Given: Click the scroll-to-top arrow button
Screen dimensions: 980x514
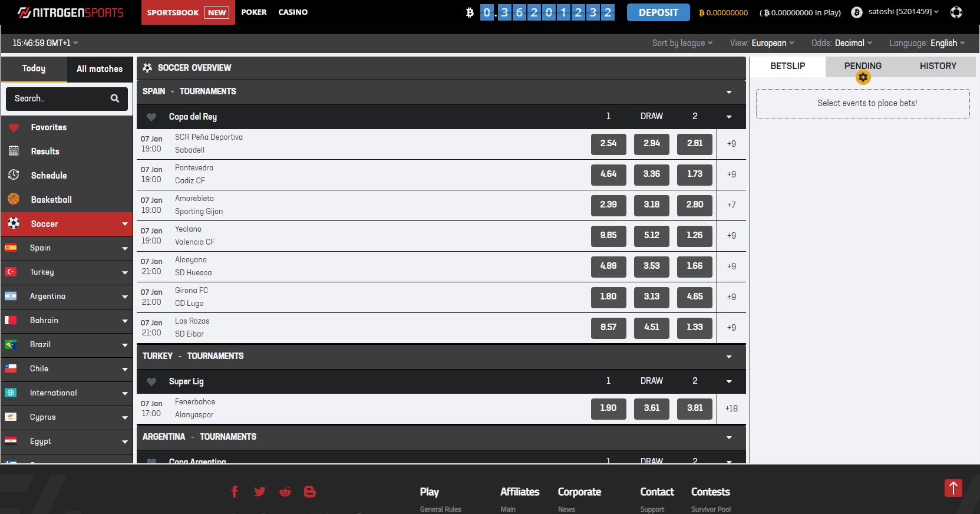Looking at the screenshot, I should (x=953, y=488).
